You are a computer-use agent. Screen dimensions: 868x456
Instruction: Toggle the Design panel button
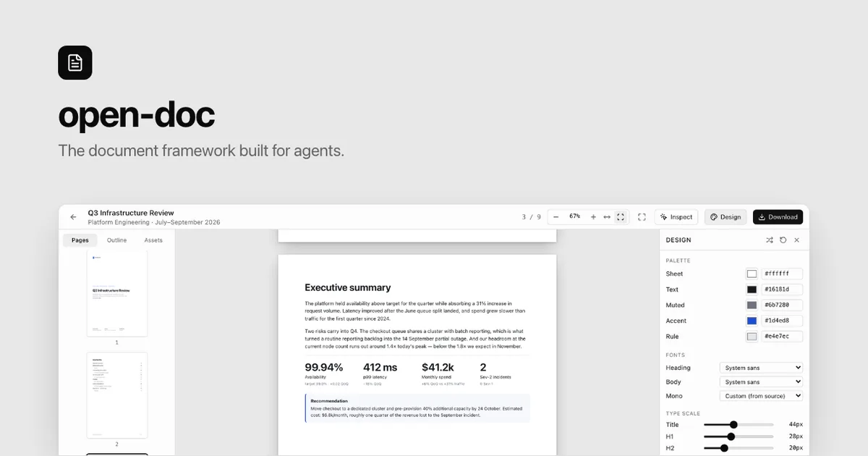click(726, 217)
